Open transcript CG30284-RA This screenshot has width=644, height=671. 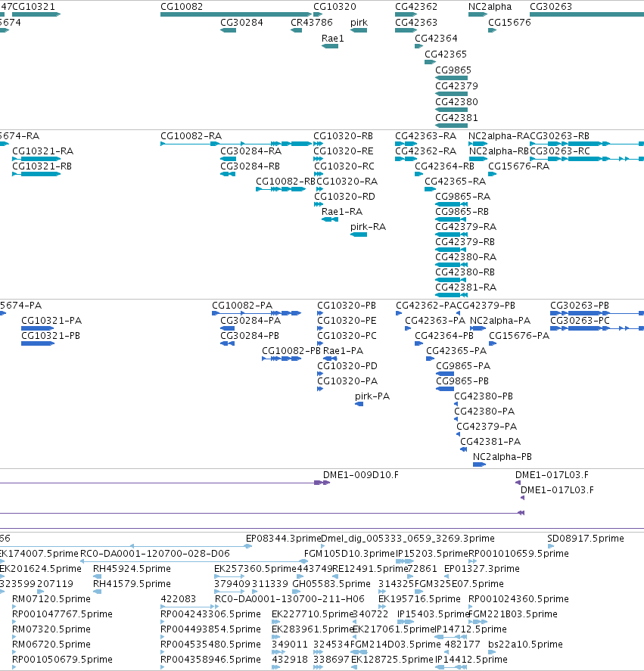click(x=228, y=159)
